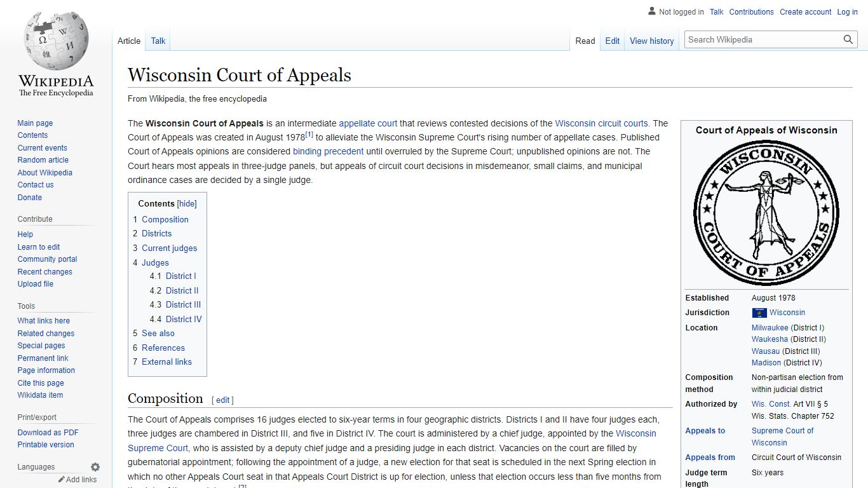The width and height of the screenshot is (868, 488).
Task: Switch to the Talk tab
Action: pyautogui.click(x=158, y=40)
